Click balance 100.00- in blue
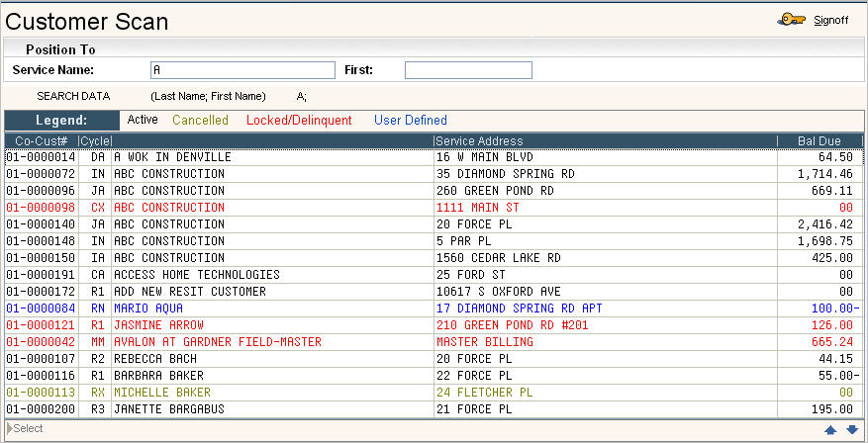The width and height of the screenshot is (868, 443). coord(835,309)
